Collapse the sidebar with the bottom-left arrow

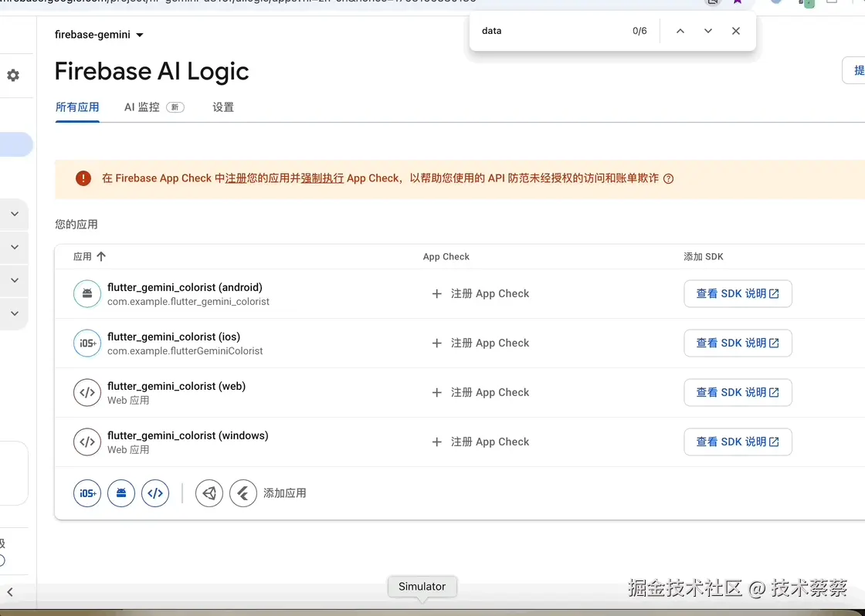(x=10, y=592)
